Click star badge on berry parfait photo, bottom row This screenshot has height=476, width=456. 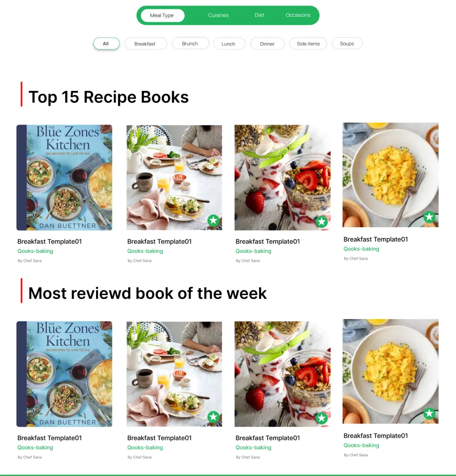pos(322,418)
